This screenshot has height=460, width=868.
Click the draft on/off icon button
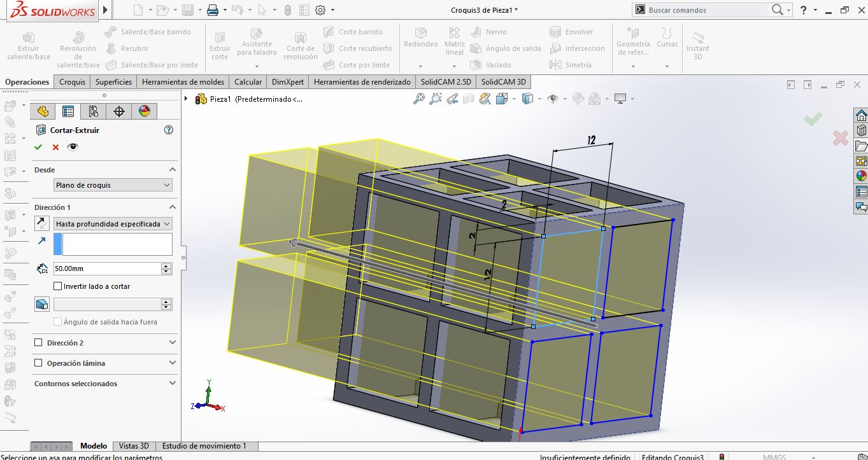tap(41, 304)
